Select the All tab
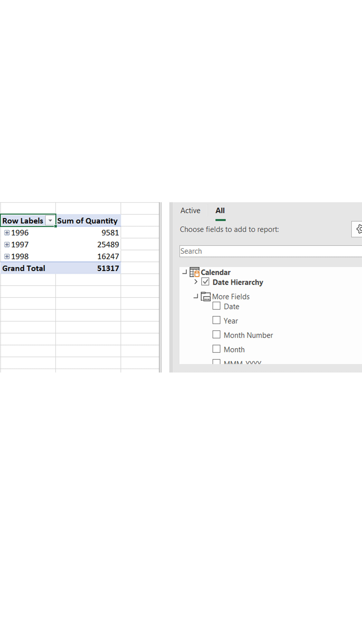The width and height of the screenshot is (362, 644). point(220,211)
